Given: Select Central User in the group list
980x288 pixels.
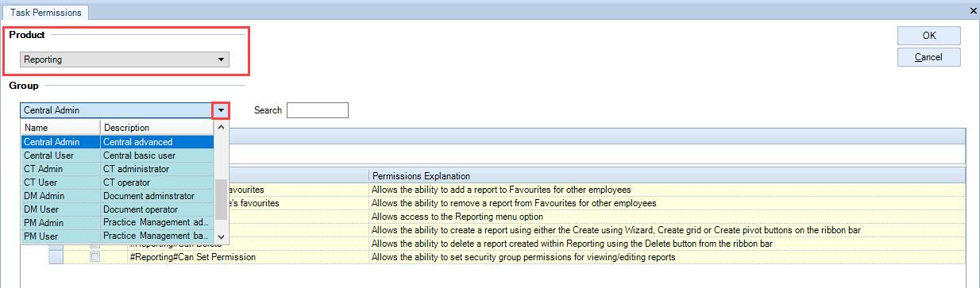Looking at the screenshot, I should point(118,156).
